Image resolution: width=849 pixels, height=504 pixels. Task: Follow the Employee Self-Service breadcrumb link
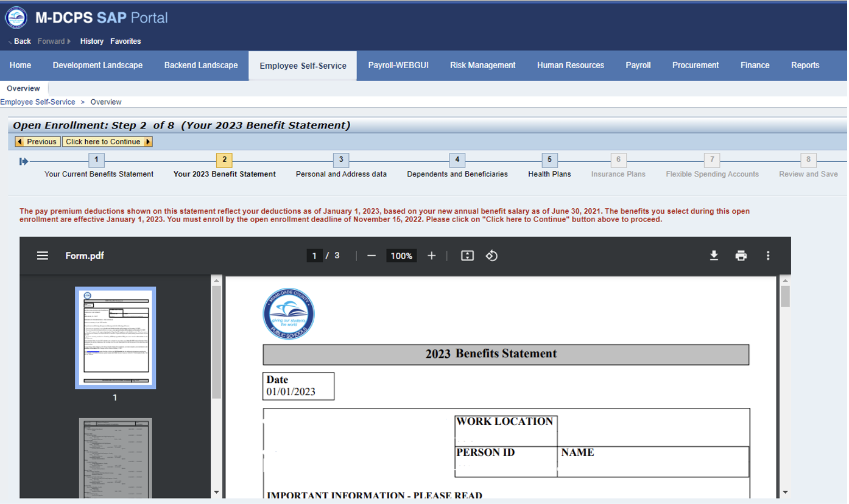(38, 102)
